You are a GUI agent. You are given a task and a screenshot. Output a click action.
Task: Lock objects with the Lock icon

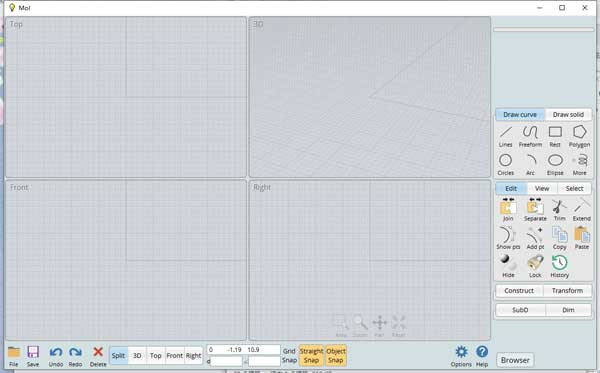[x=535, y=266]
